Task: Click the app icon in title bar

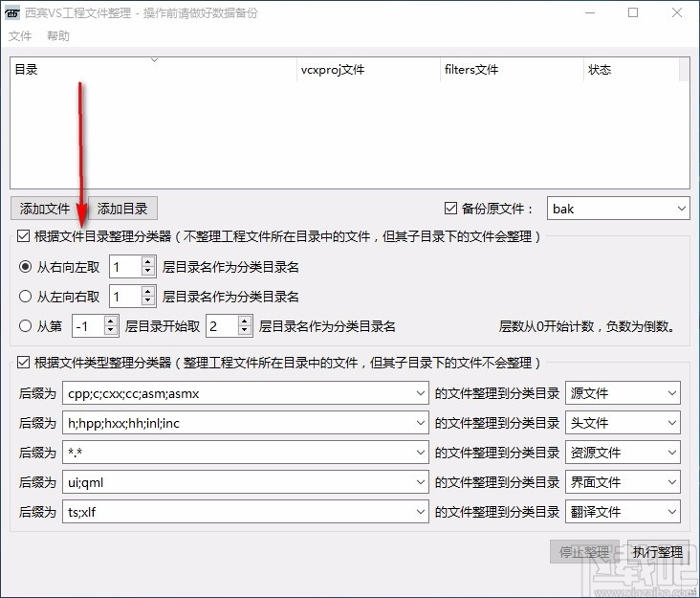Action: [12, 13]
